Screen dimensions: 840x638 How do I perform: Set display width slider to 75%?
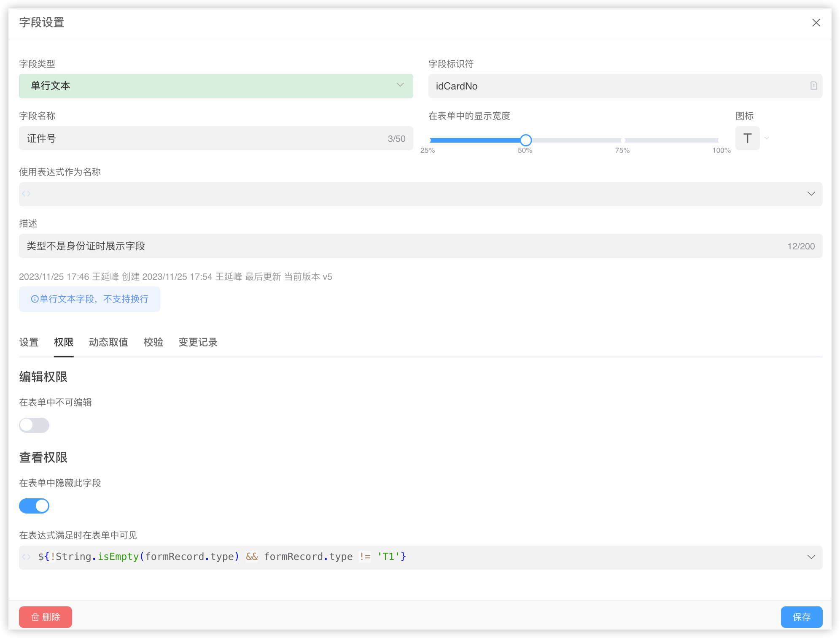point(622,140)
